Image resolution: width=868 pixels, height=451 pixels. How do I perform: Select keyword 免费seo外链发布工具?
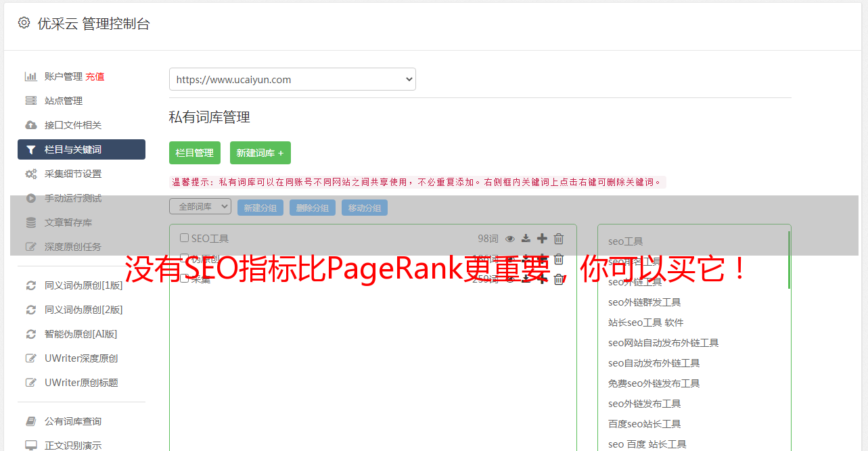pyautogui.click(x=654, y=383)
